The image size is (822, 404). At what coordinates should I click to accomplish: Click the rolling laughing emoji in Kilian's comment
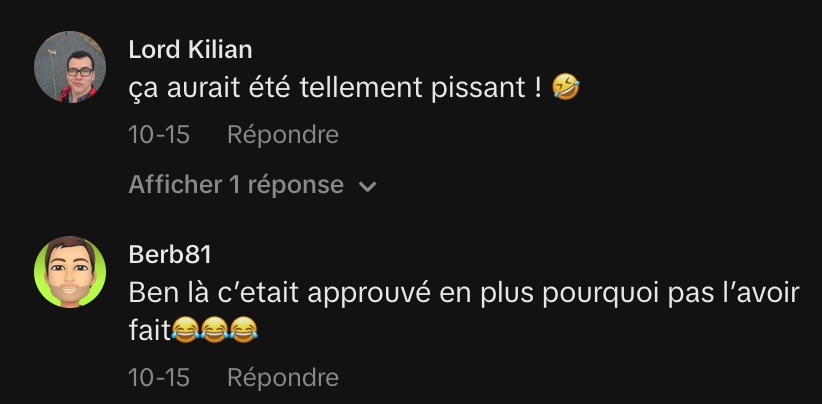point(566,87)
